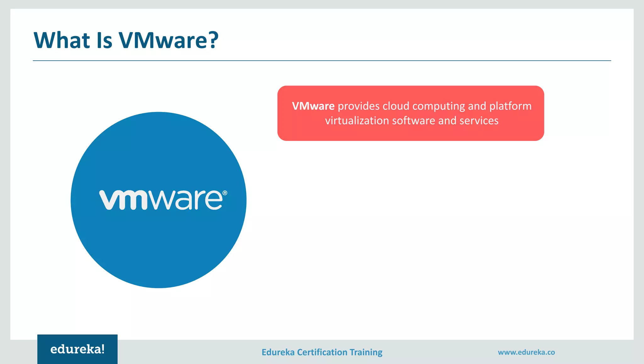644x364 pixels.
Task: Click the word 'What' in the title
Action: pyautogui.click(x=62, y=40)
